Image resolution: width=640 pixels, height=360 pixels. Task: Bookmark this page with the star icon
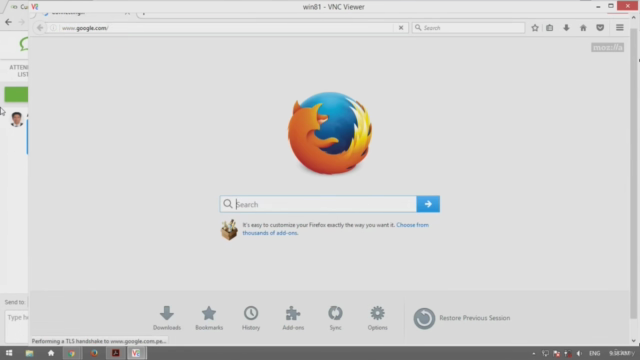coord(535,28)
